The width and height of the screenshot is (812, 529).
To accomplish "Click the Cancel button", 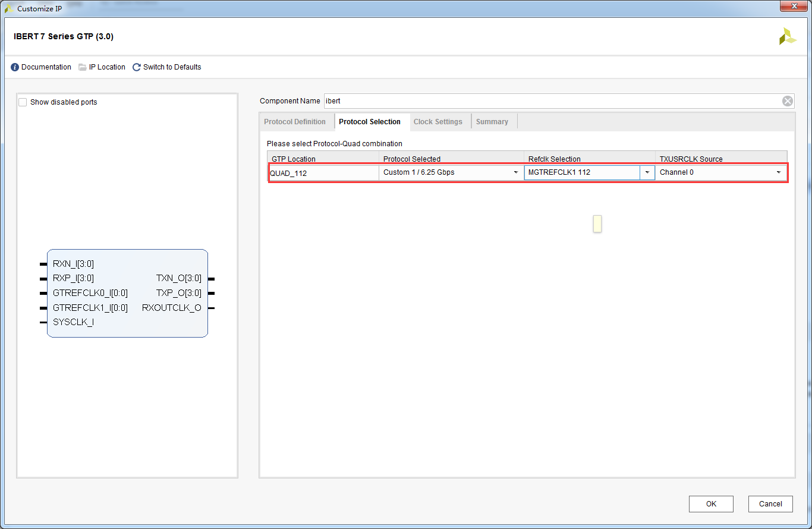I will (x=770, y=504).
